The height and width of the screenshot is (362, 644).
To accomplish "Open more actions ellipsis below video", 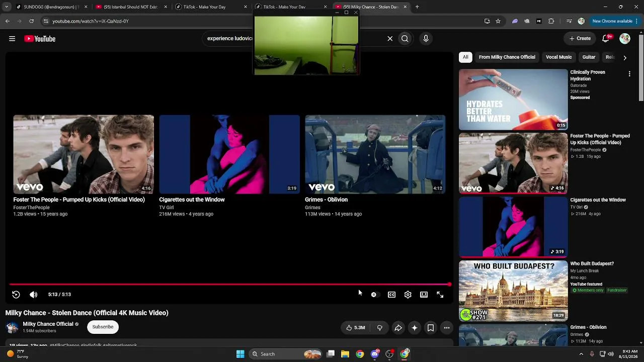I will click(447, 328).
